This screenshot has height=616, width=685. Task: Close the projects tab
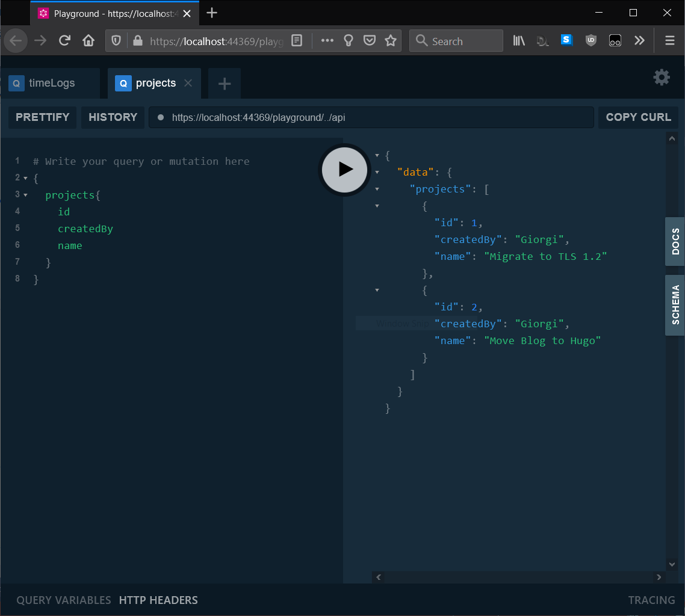coord(188,83)
